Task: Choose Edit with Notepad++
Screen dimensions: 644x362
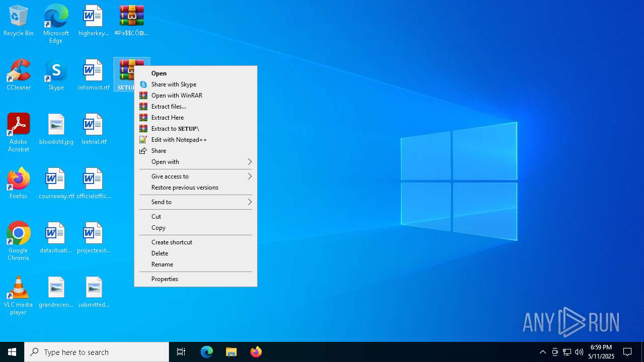Action: coord(196,140)
